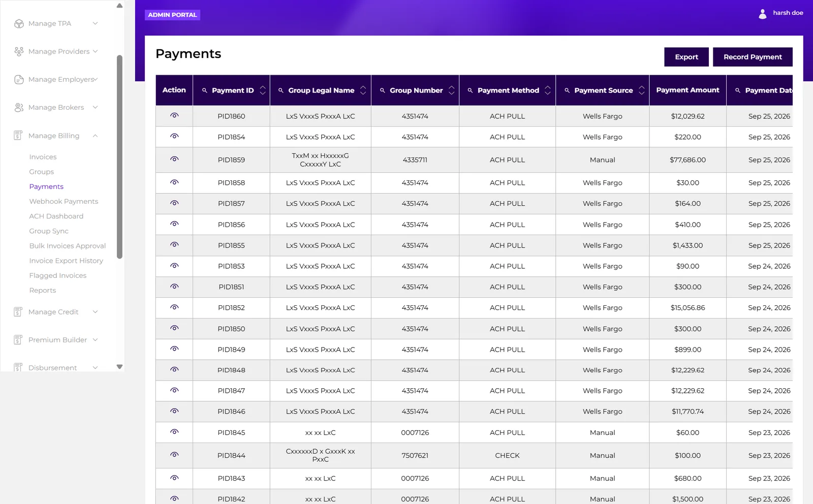Image resolution: width=813 pixels, height=504 pixels.
Task: Open Invoice Export History link
Action: click(66, 261)
